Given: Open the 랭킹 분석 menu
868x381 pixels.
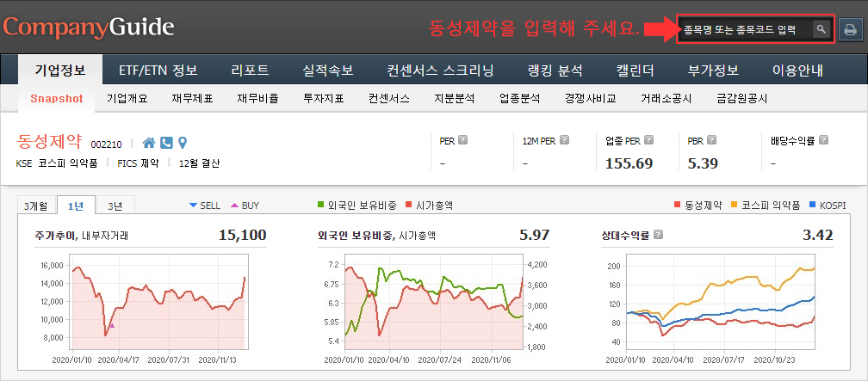Looking at the screenshot, I should coord(555,71).
